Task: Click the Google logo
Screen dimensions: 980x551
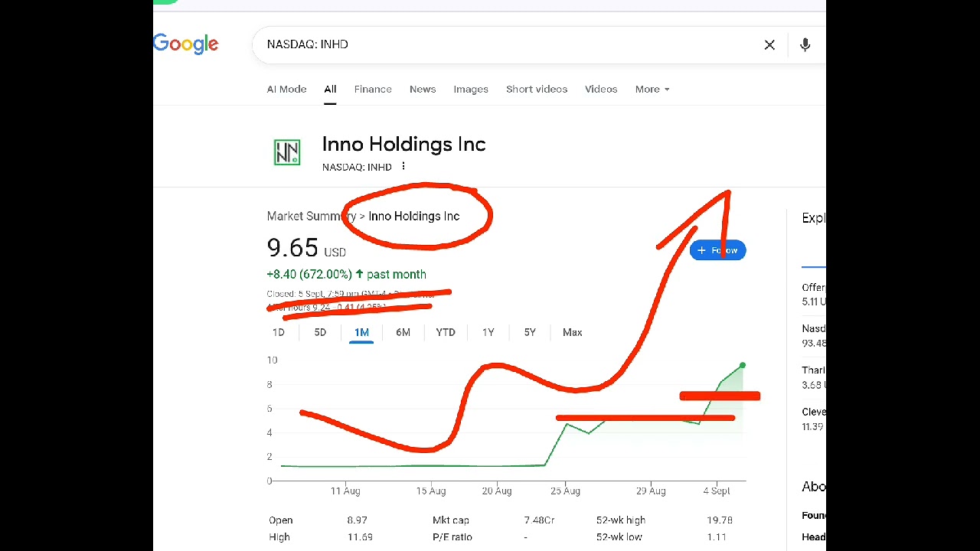Action: click(x=185, y=44)
